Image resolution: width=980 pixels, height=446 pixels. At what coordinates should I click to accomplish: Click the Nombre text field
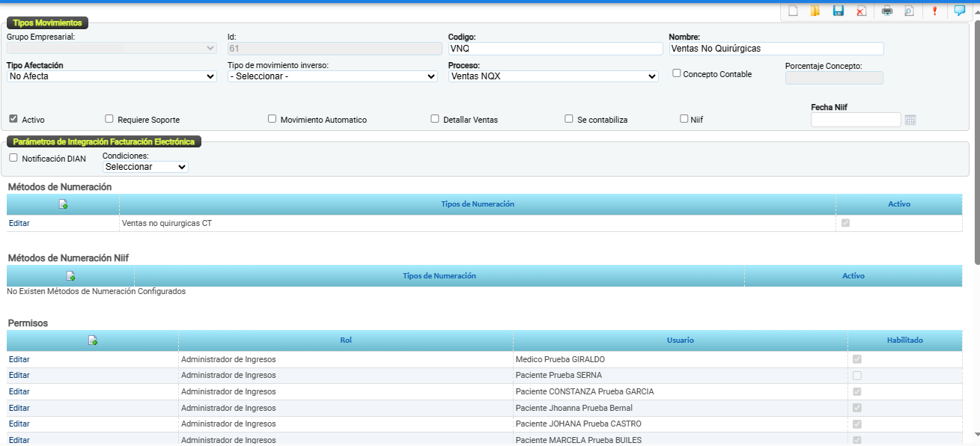[776, 49]
